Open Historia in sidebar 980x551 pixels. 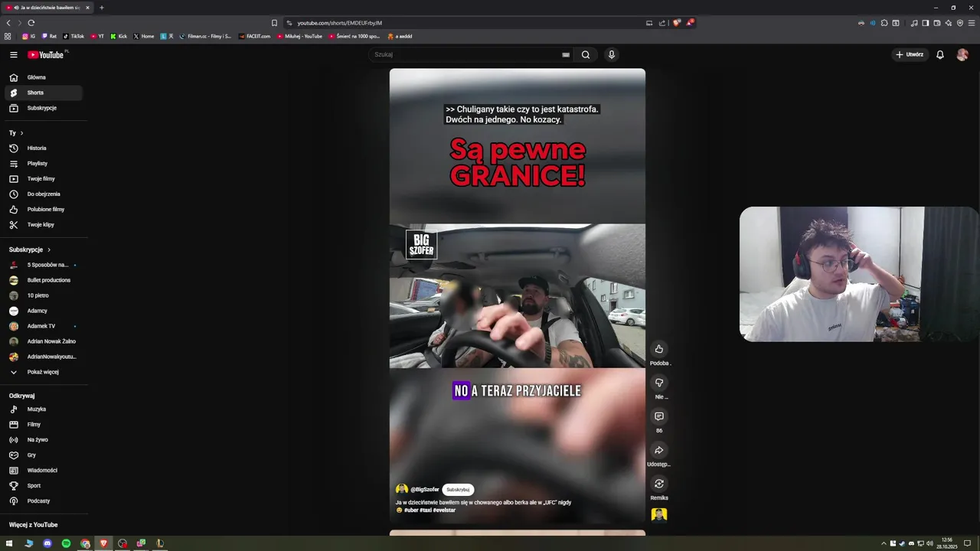43,148
